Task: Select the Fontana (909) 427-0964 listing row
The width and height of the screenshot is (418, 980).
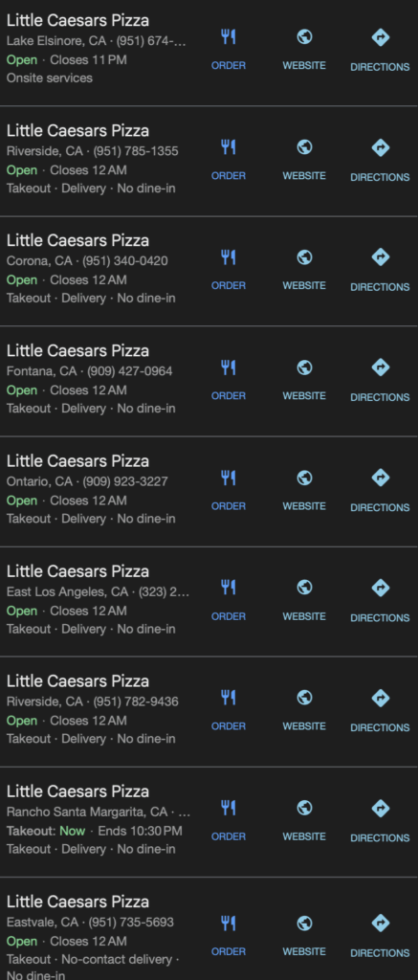Action: click(209, 381)
